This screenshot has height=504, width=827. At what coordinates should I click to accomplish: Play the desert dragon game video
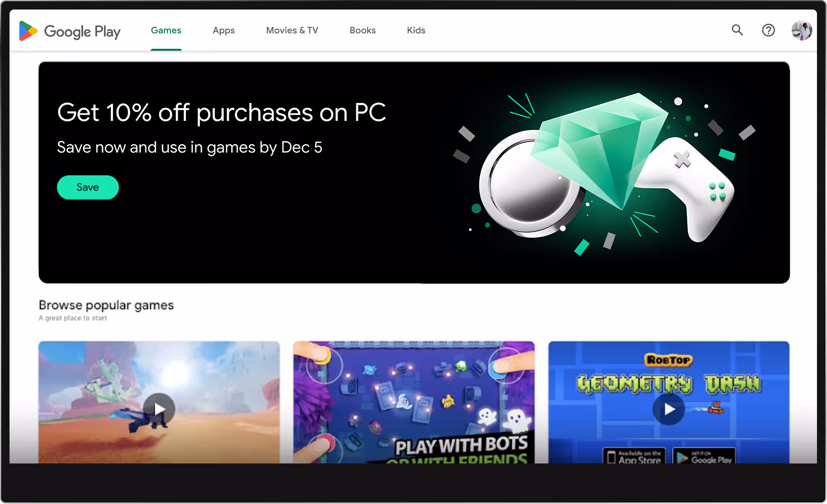point(159,409)
